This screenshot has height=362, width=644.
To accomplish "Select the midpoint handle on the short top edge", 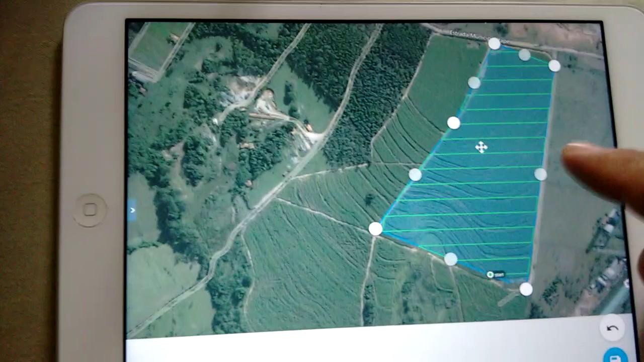I will [x=524, y=55].
